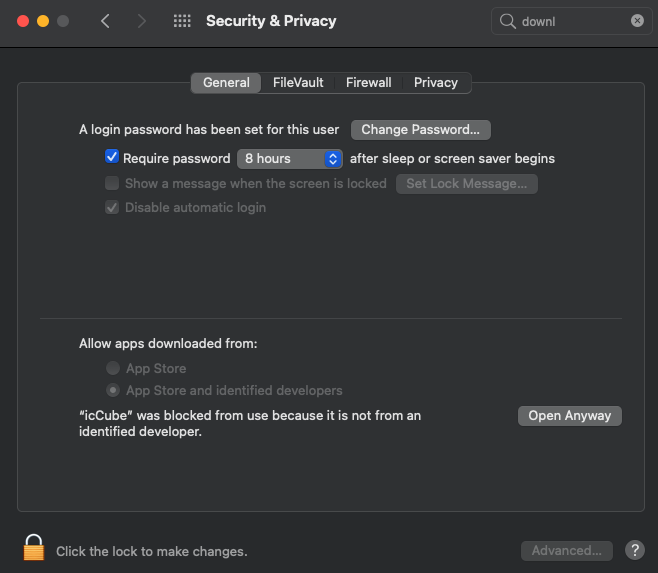Viewport: 658px width, 573px height.
Task: Focus the search input field
Action: (x=572, y=21)
